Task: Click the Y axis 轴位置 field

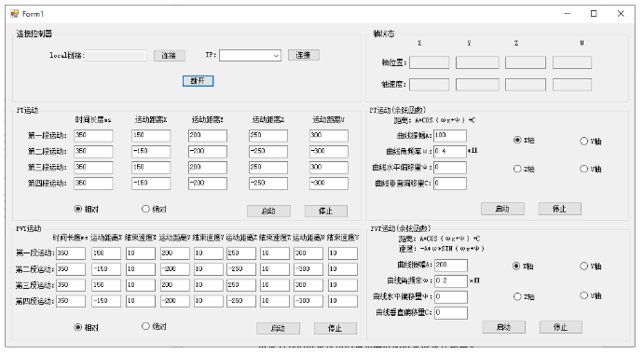Action: [477, 62]
